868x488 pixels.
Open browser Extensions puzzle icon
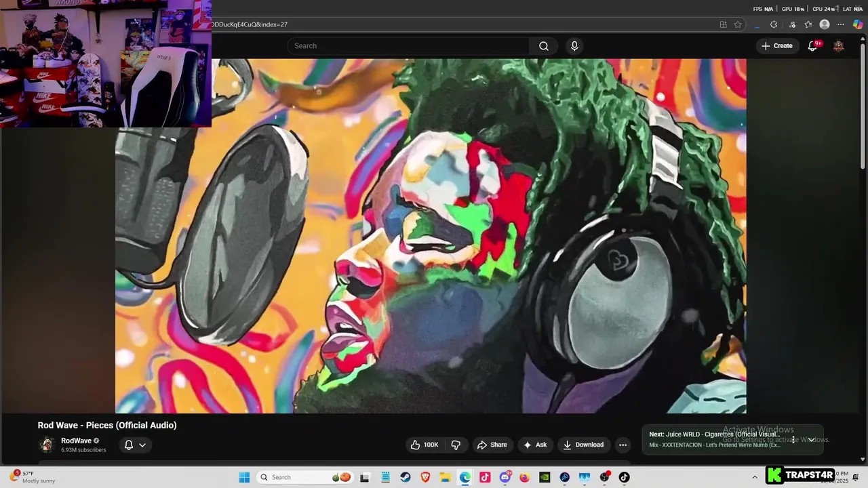click(x=774, y=24)
